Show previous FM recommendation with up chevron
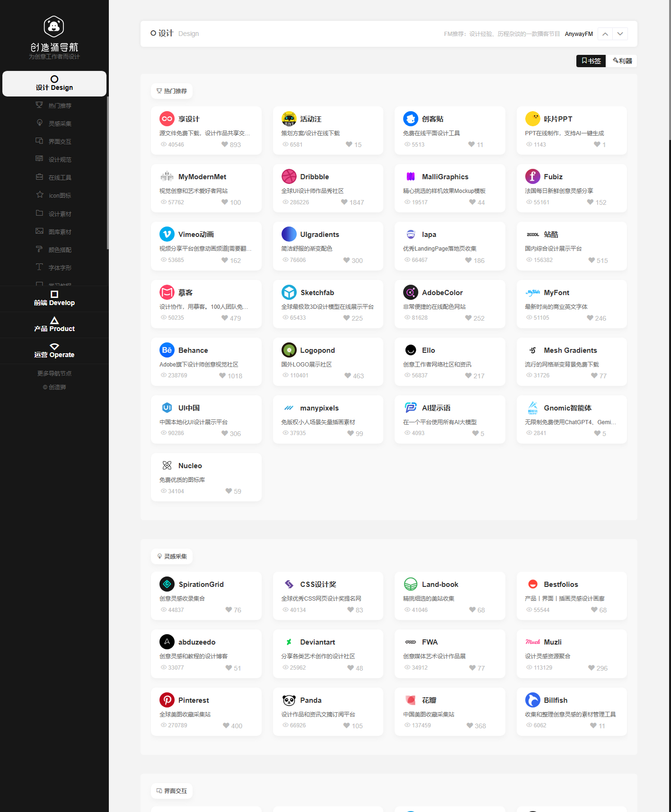671x812 pixels. click(605, 34)
